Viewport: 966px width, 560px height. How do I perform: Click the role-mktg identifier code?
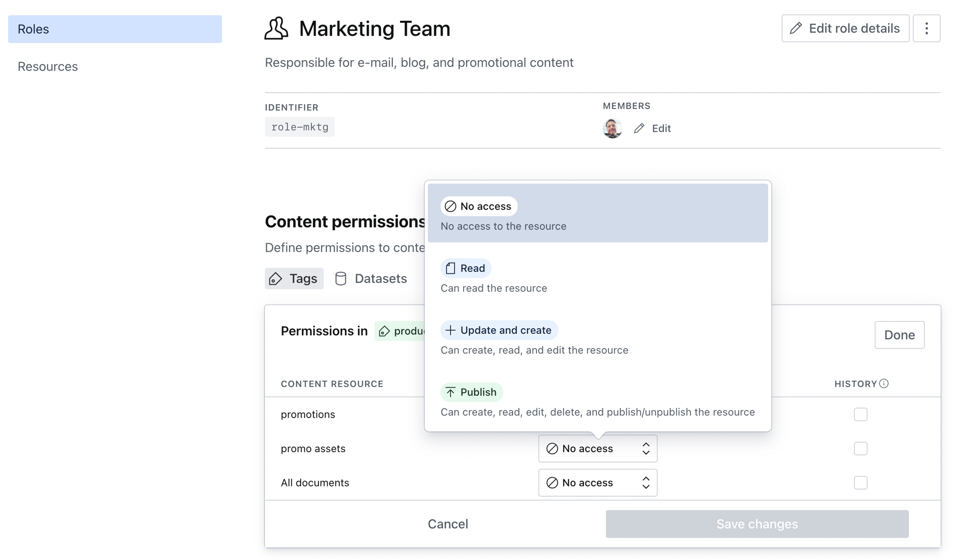(x=300, y=127)
